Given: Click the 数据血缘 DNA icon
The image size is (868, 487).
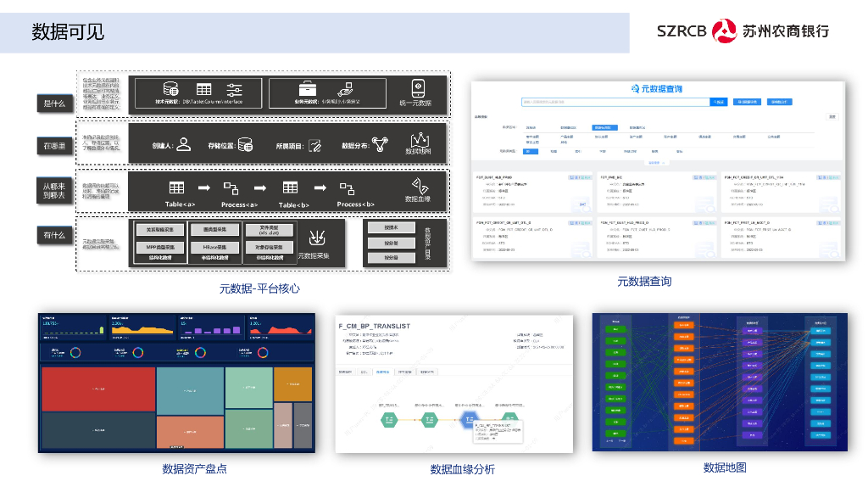Looking at the screenshot, I should pyautogui.click(x=420, y=186).
